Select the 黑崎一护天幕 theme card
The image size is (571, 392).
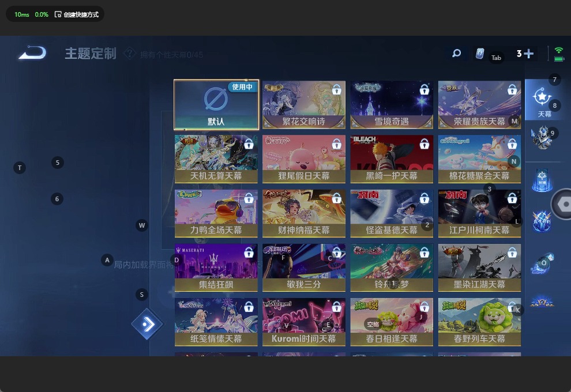[392, 159]
